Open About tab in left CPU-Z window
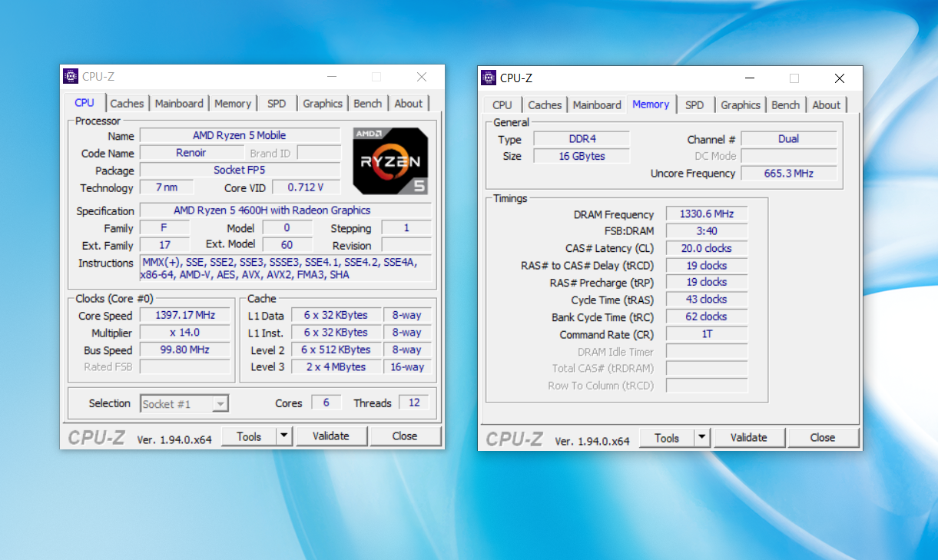Viewport: 938px width, 560px height. tap(409, 104)
